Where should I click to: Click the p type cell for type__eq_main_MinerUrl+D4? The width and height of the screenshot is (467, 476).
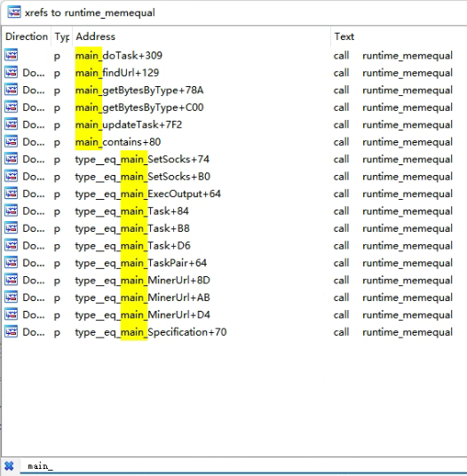(57, 316)
